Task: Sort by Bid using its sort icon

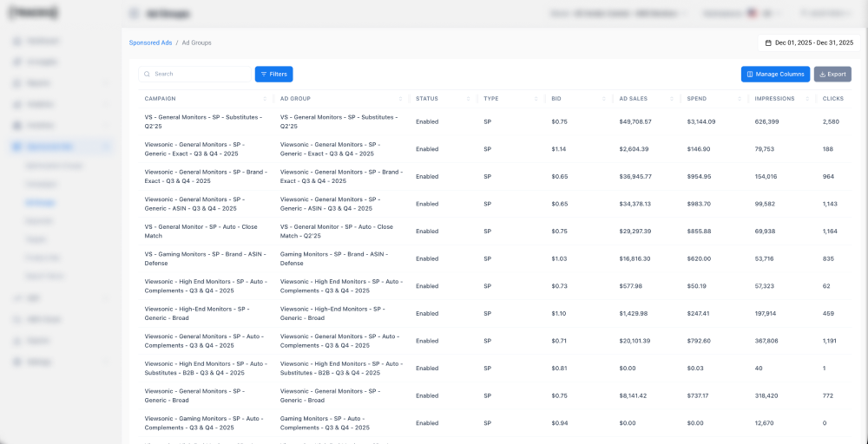Action: point(604,99)
